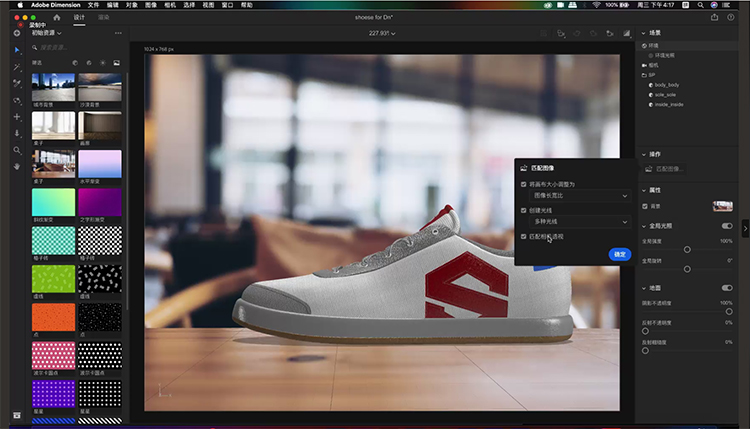
Task: Open Wi-Fi status menu
Action: pos(596,5)
